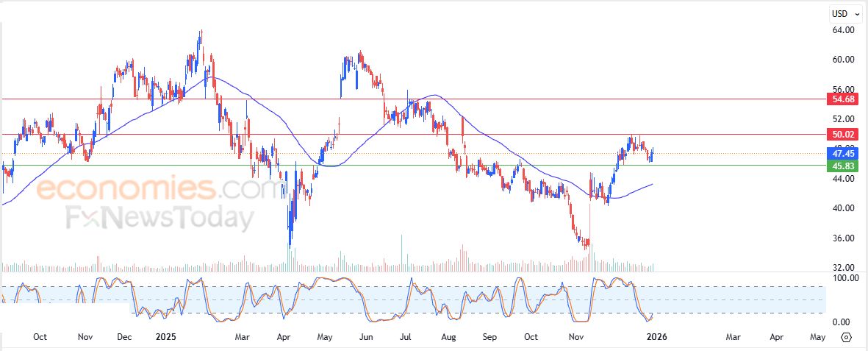
Task: Click the right end of the moving average line
Action: click(x=651, y=185)
